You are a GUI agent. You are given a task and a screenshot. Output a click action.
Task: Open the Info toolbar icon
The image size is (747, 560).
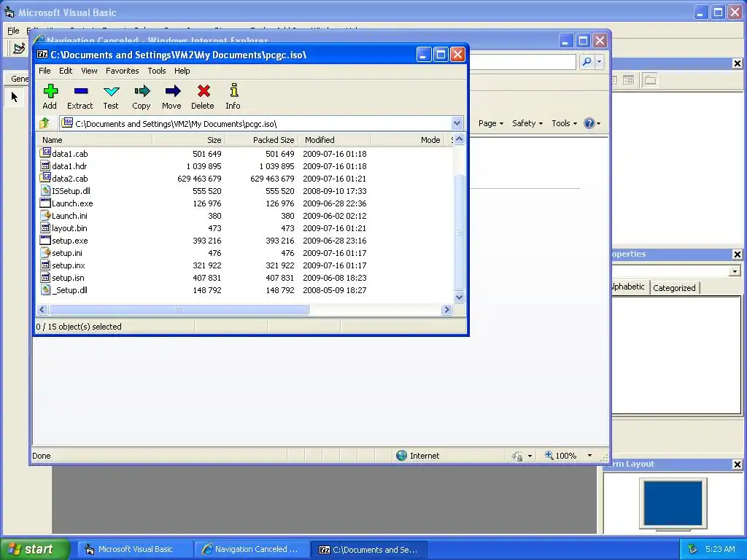pos(233,97)
